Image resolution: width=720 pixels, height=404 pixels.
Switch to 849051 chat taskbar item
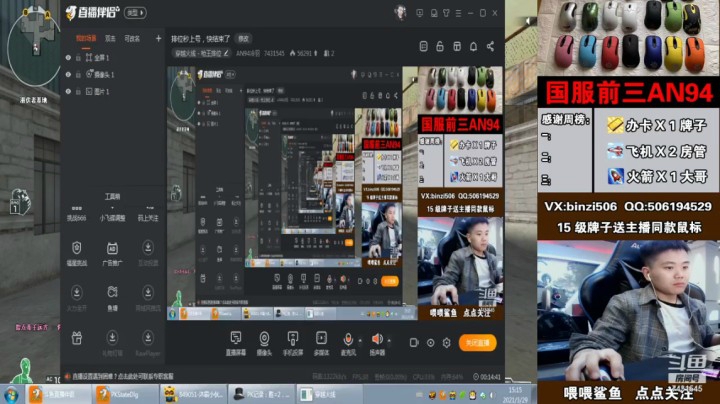point(194,394)
